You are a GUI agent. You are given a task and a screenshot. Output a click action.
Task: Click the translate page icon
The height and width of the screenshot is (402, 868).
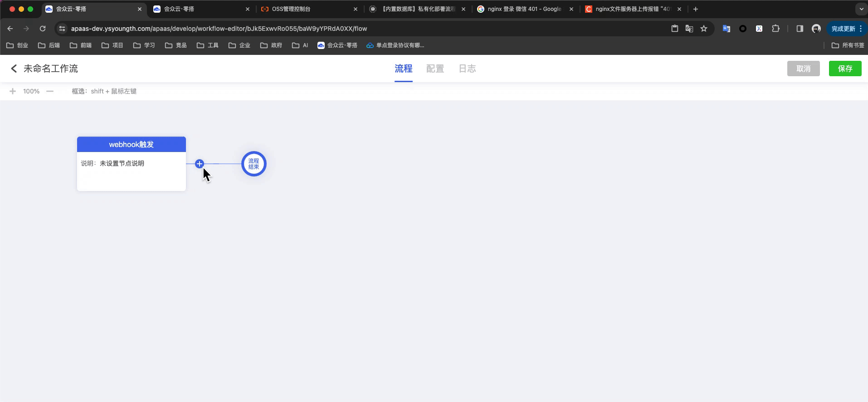(689, 29)
